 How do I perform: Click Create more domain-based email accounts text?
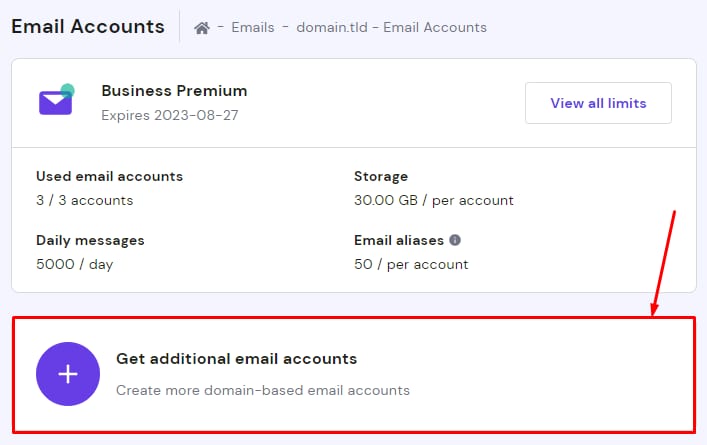point(263,389)
